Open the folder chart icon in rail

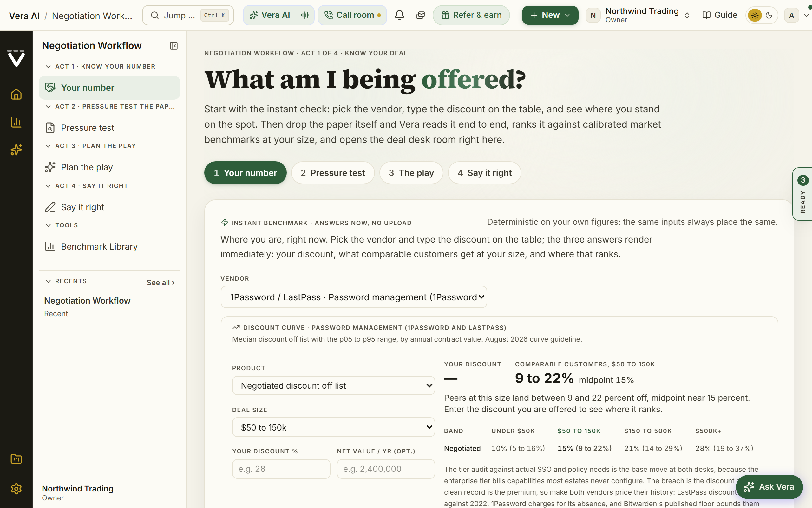point(16,459)
